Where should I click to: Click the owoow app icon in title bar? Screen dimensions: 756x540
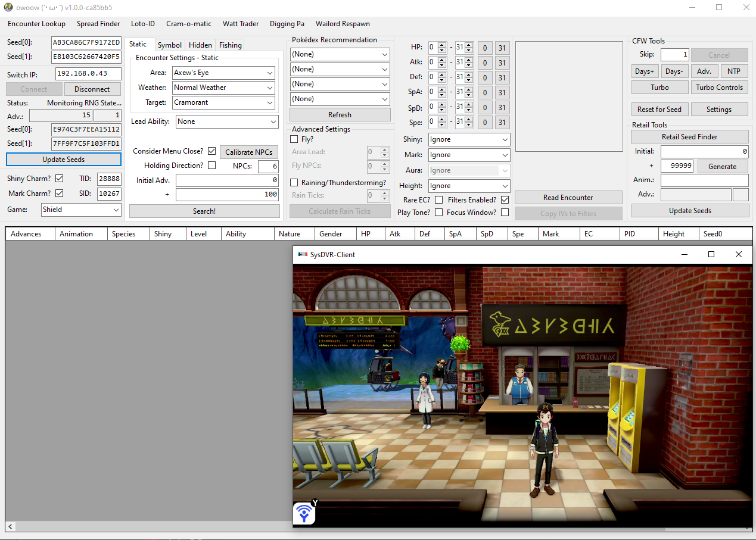pyautogui.click(x=8, y=8)
